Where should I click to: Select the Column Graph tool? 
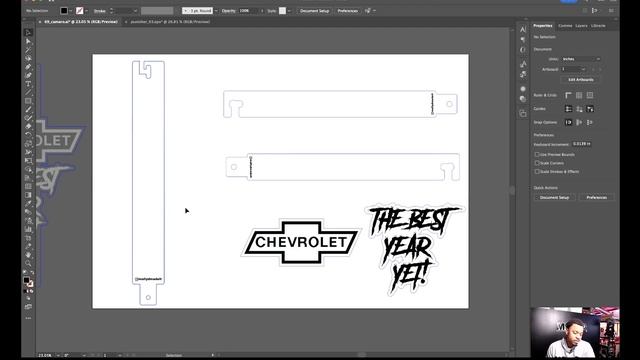coord(28,229)
